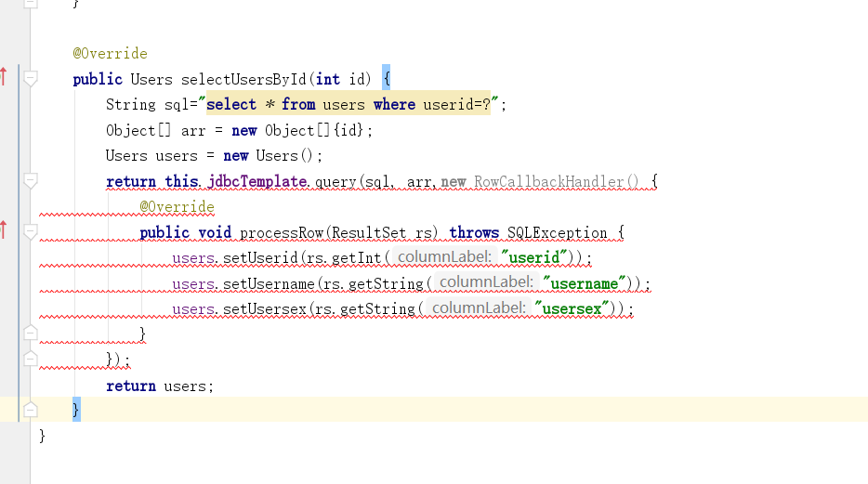Click the "username" string literal

(584, 283)
